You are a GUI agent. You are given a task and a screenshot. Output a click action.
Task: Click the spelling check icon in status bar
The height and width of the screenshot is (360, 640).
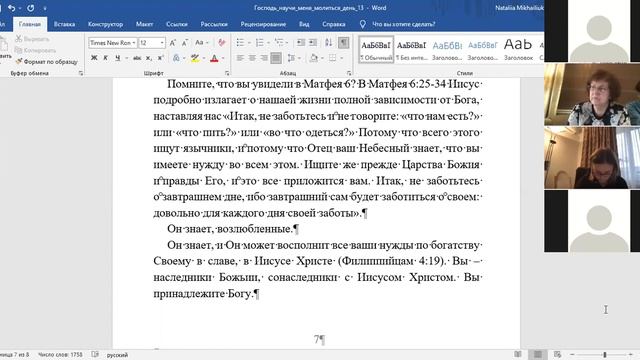click(x=95, y=354)
